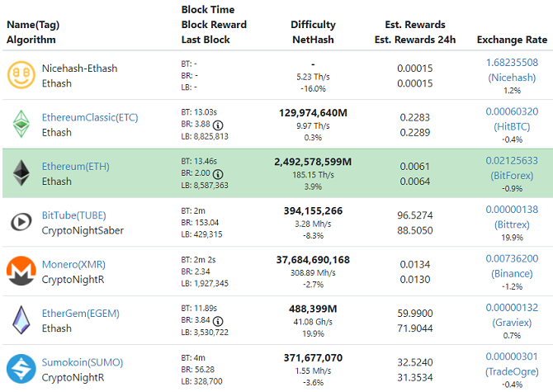Select the CryptoNightSaber algorithm label
The image size is (553, 392).
[83, 230]
